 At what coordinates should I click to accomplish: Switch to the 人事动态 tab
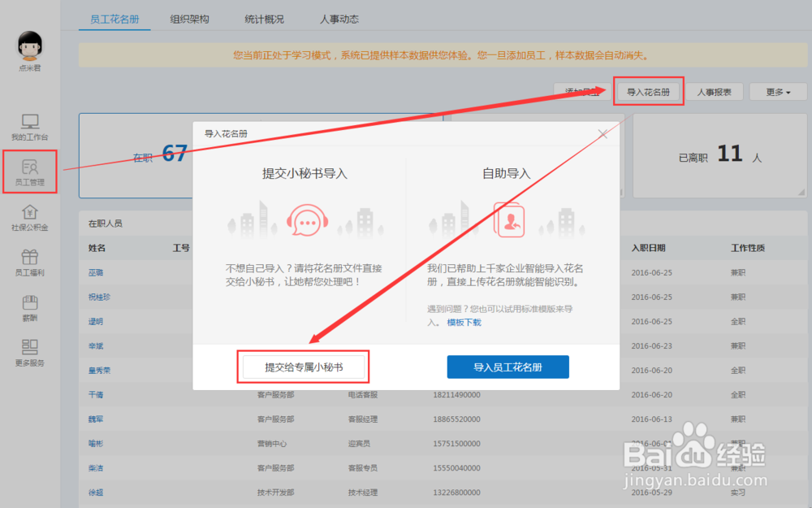click(339, 19)
